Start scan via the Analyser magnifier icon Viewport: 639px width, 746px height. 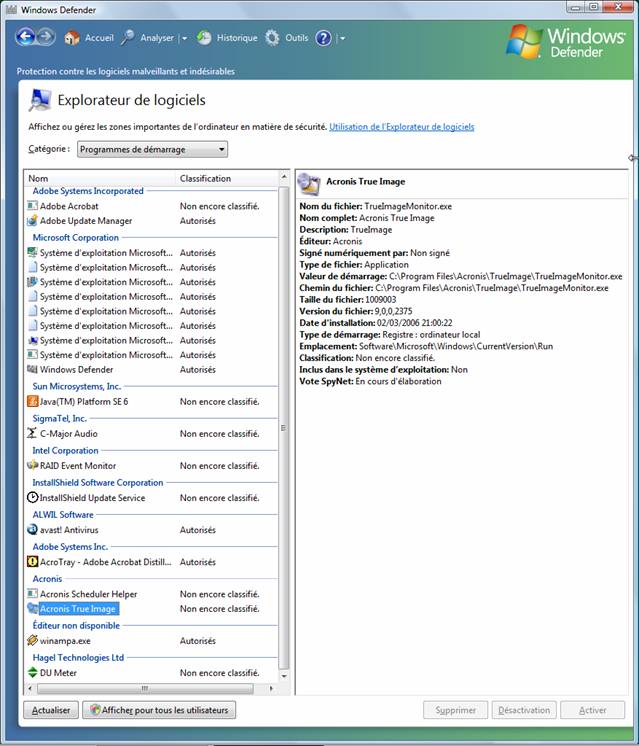pyautogui.click(x=127, y=38)
